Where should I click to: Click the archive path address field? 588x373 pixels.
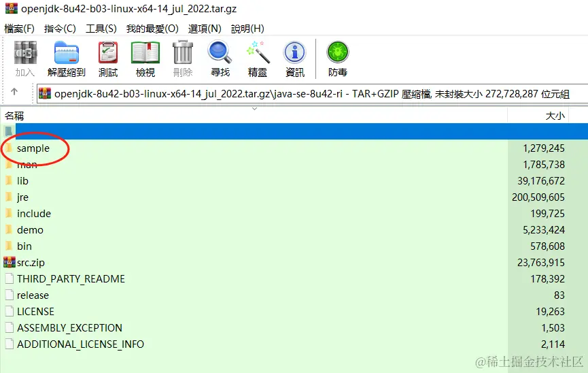[312, 93]
